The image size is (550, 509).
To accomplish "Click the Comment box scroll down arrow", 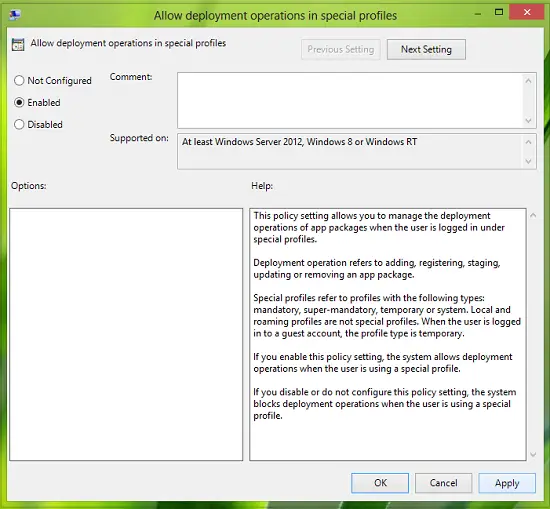I will pos(528,121).
